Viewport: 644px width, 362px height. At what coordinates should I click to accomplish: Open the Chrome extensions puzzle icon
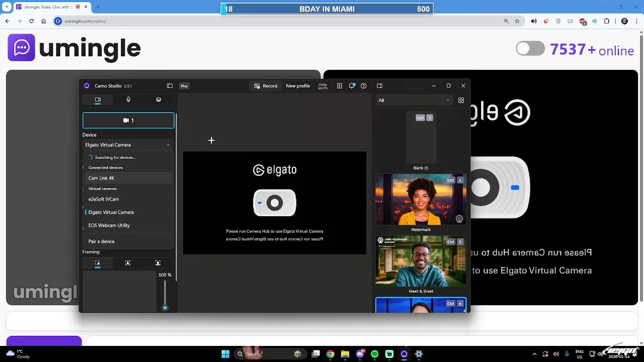[607, 21]
